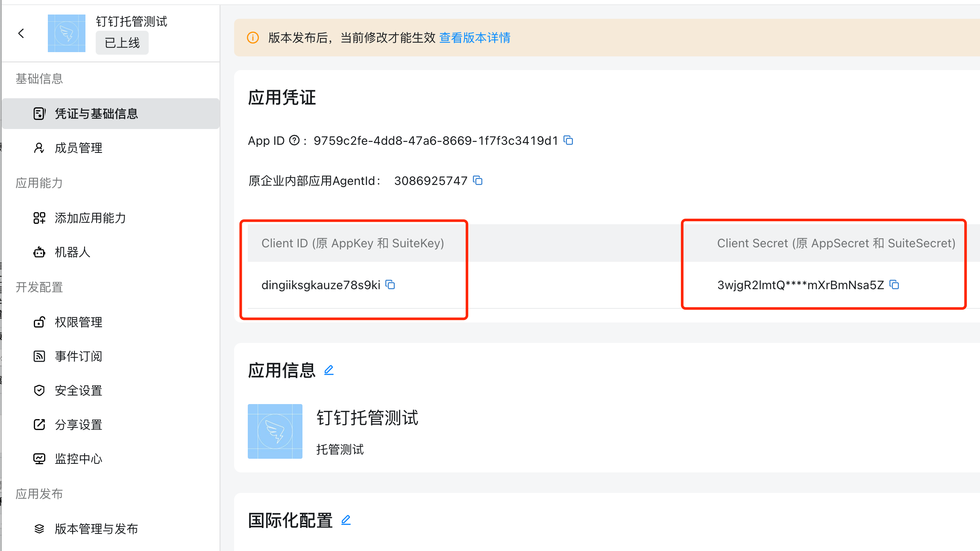Open 成员管理 sidebar item
The height and width of the screenshot is (551, 980).
click(78, 148)
